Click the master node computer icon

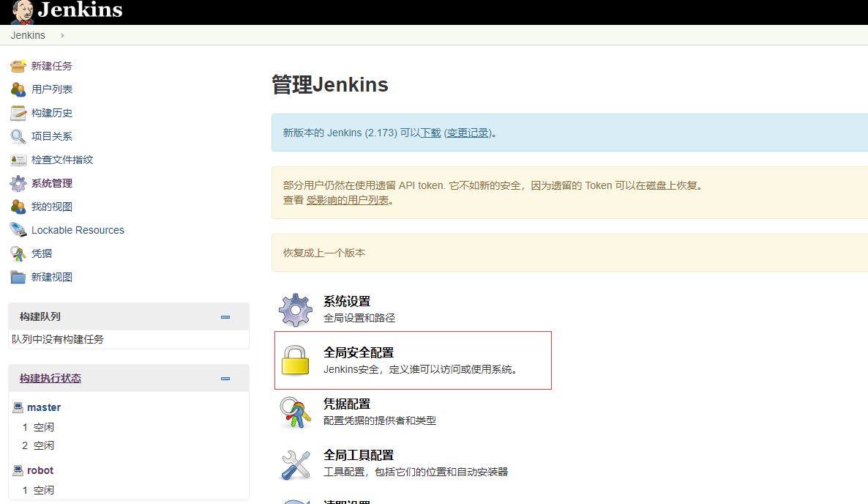click(18, 407)
